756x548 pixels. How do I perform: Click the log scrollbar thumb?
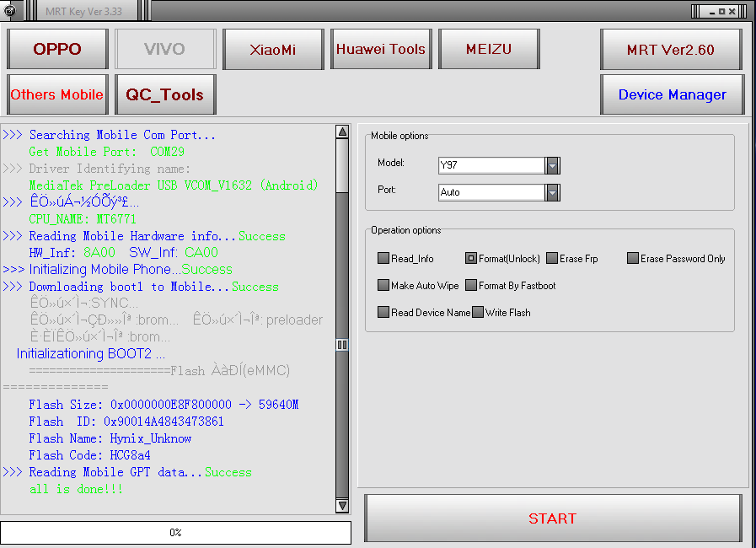[342, 345]
